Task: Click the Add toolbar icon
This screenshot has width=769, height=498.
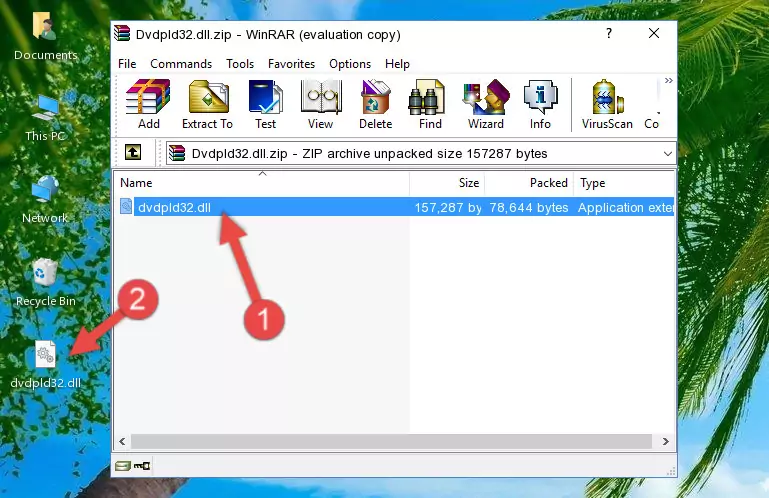Action: 148,104
